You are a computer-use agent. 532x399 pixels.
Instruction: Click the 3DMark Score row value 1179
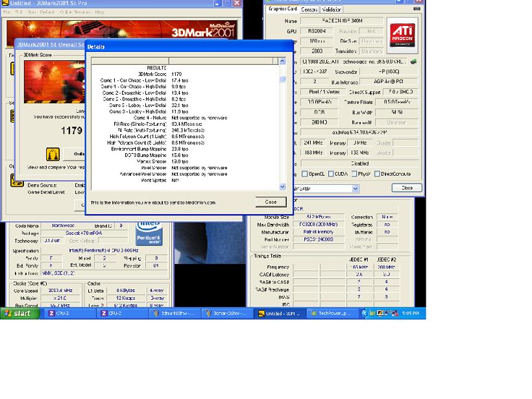pyautogui.click(x=176, y=74)
